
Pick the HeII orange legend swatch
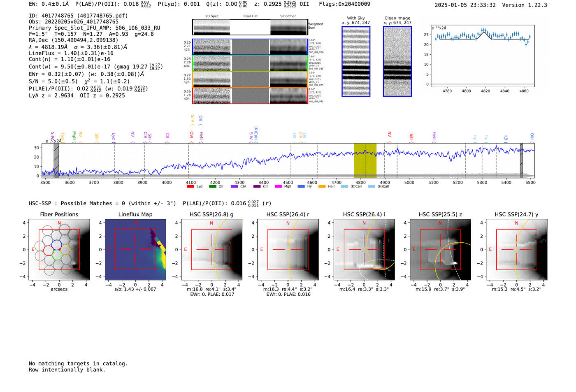(322, 187)
